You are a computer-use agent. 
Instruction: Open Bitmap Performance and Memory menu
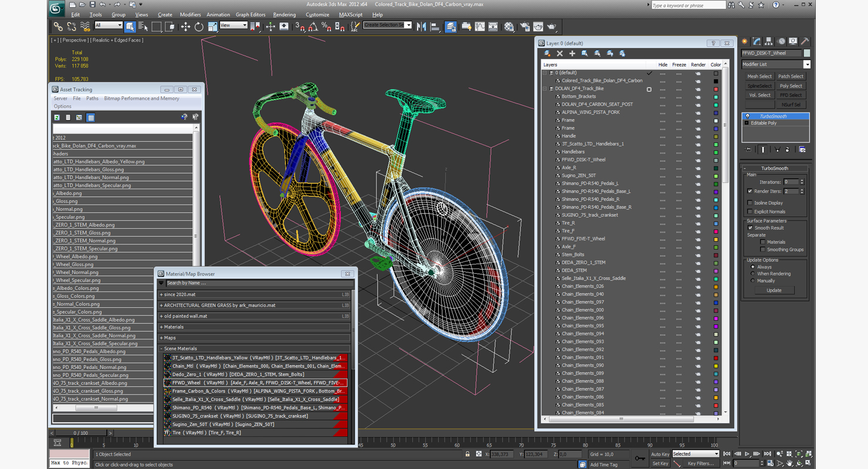pos(141,98)
